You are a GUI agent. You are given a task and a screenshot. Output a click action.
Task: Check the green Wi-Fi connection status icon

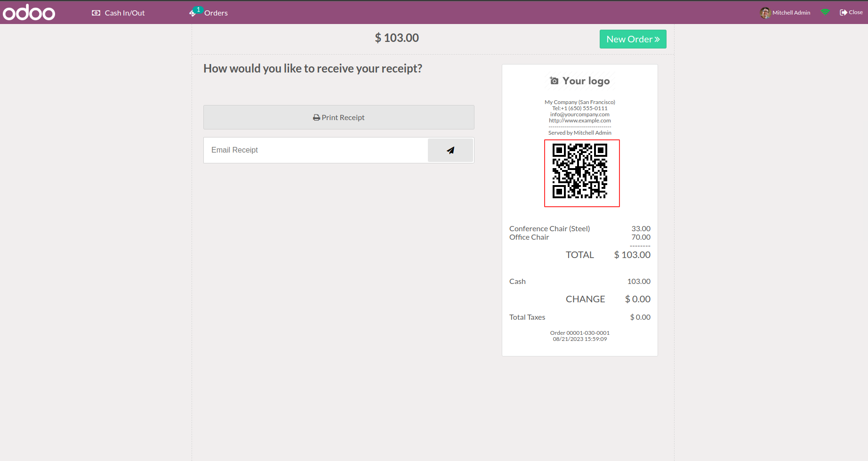point(825,12)
